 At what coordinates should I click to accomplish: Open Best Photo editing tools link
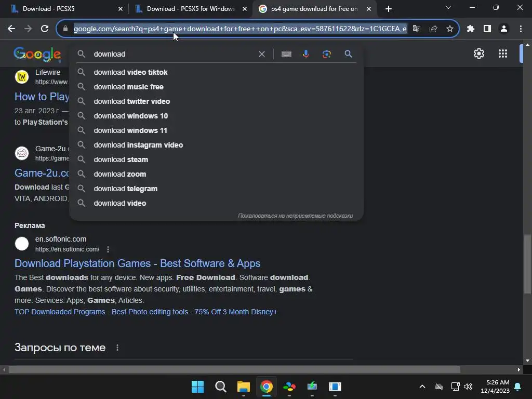pos(150,312)
